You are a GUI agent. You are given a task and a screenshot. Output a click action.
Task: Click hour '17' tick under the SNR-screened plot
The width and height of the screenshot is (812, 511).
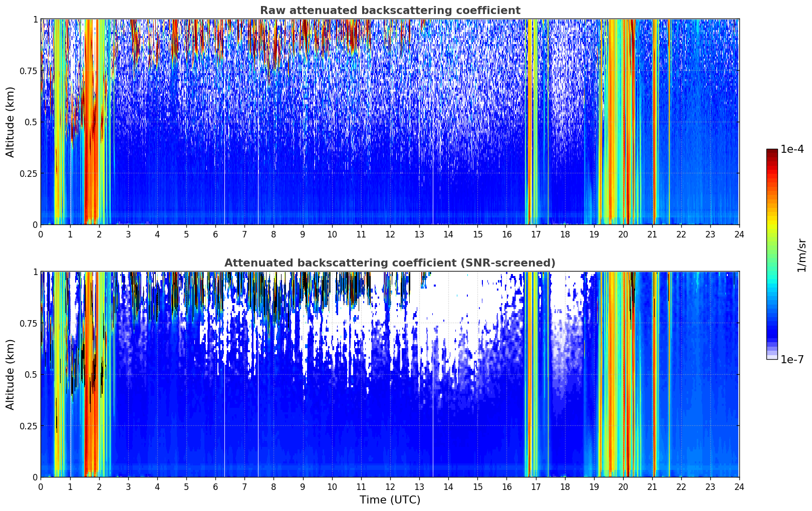coord(535,486)
